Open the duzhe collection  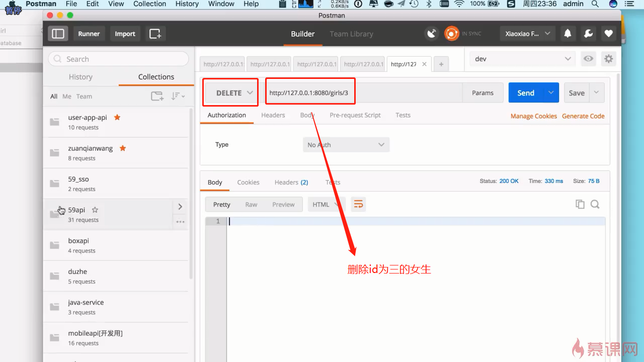pos(116,276)
